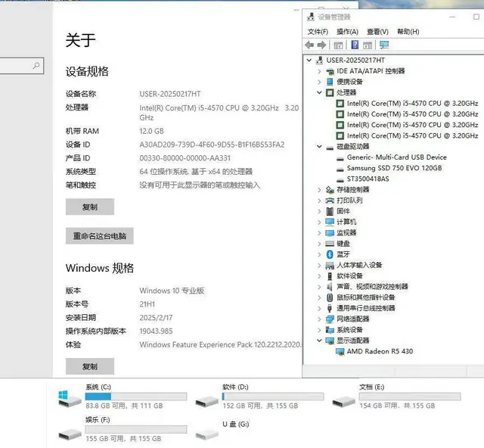Select the first Intel Core i5-4570 entry
The image size is (484, 448).
pyautogui.click(x=412, y=104)
